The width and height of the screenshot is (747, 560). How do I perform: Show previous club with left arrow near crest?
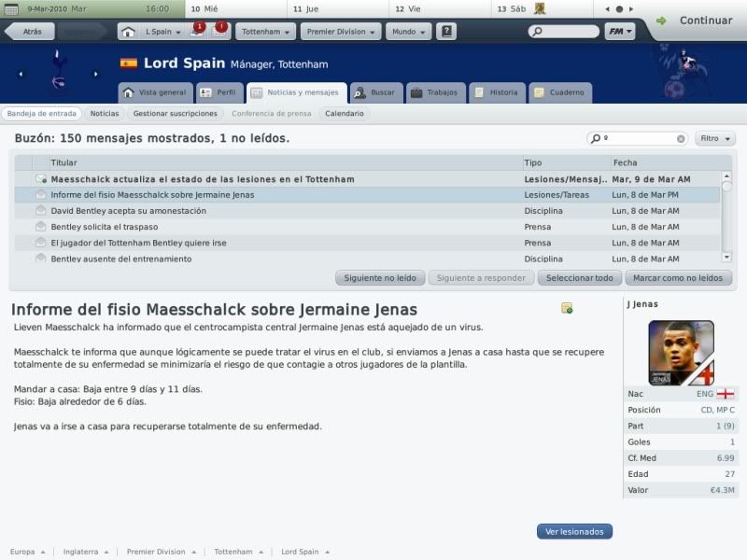(21, 75)
